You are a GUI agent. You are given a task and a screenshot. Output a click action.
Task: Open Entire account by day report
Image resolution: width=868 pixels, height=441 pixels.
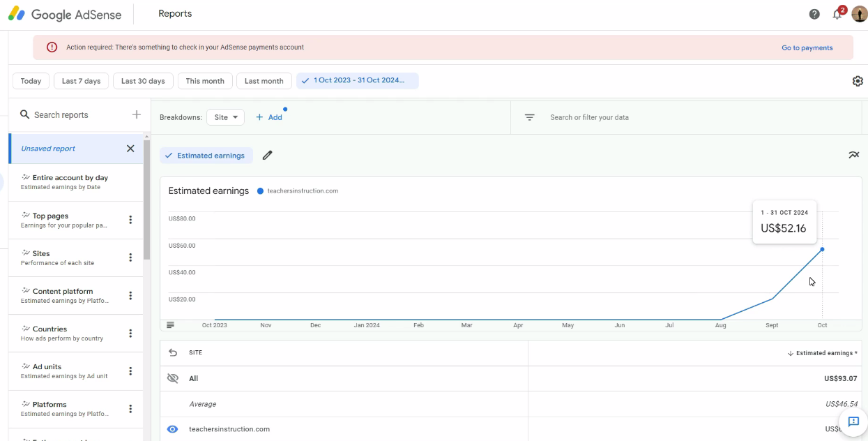pos(76,182)
